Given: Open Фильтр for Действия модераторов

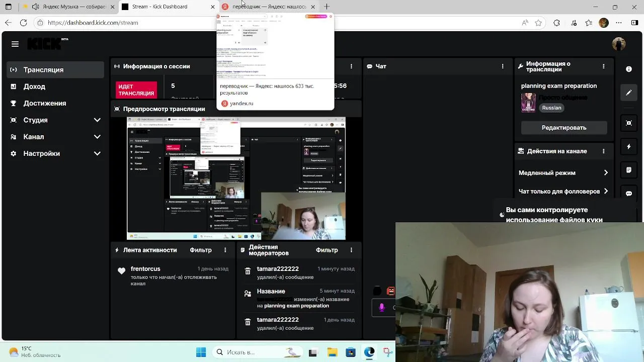Looking at the screenshot, I should point(327,250).
